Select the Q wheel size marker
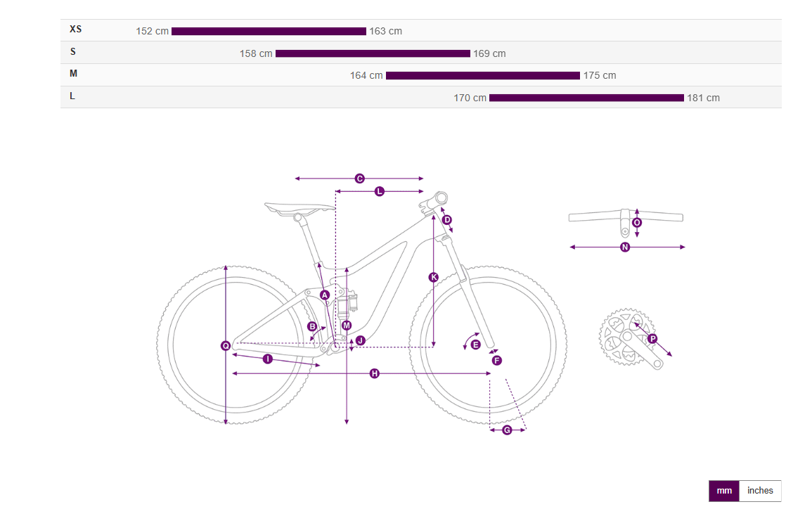 click(226, 346)
